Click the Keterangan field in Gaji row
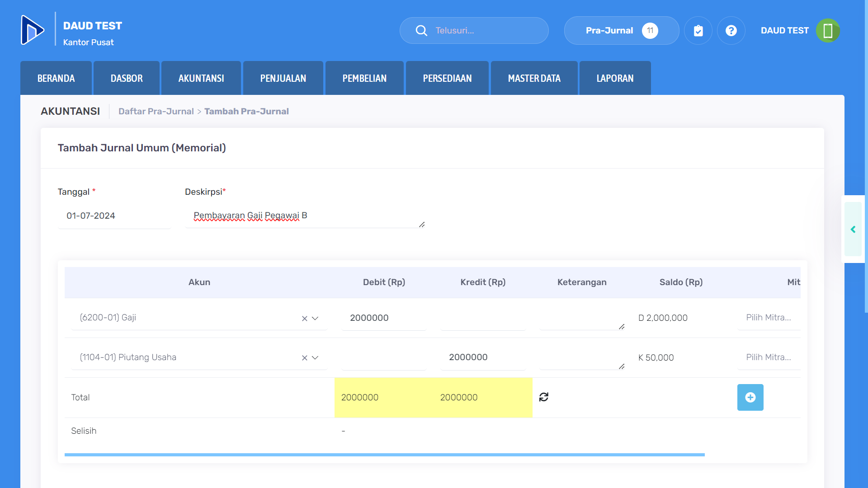This screenshot has height=488, width=868. (582, 318)
